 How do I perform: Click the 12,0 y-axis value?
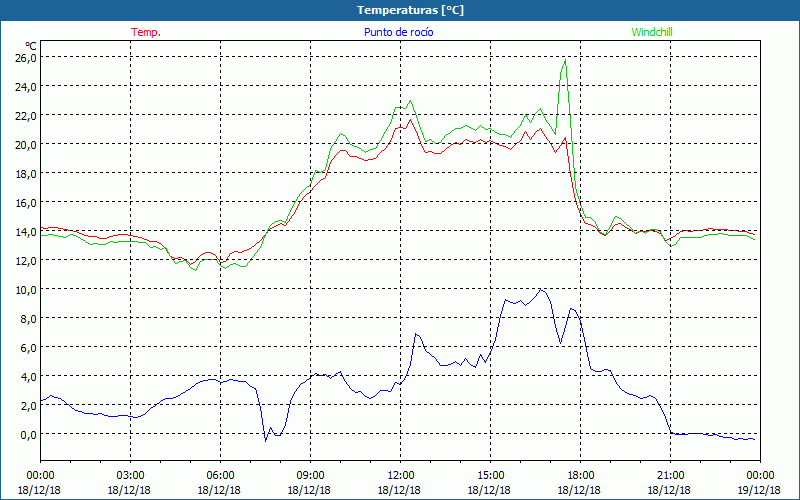(x=26, y=261)
